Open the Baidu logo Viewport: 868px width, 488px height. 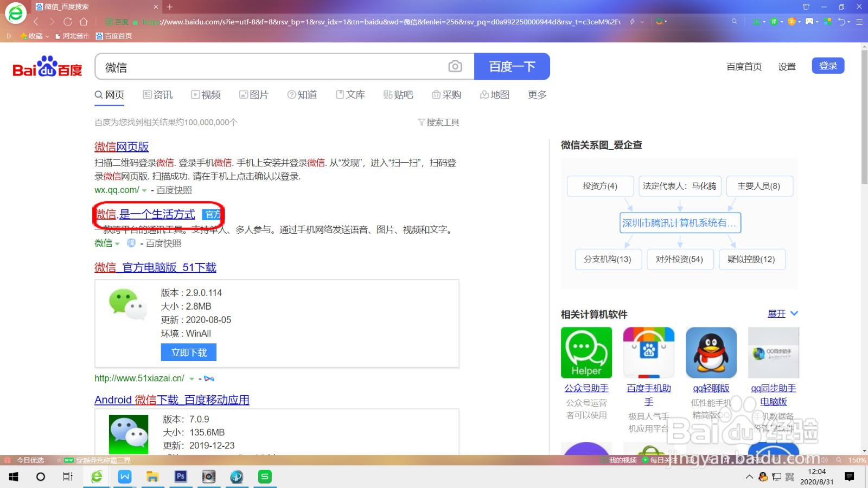click(47, 66)
